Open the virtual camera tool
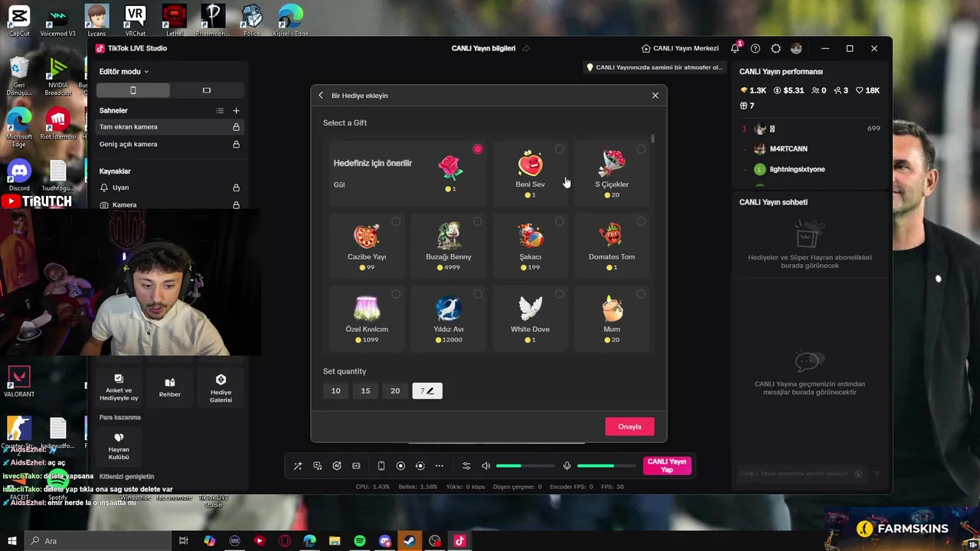Viewport: 980px width, 551px height. (356, 466)
